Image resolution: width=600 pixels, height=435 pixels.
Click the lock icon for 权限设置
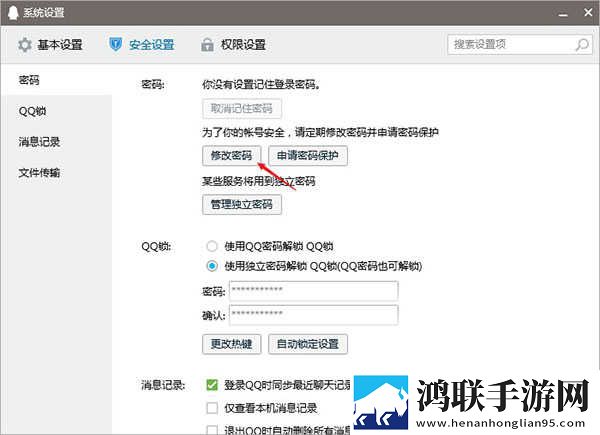pyautogui.click(x=207, y=45)
